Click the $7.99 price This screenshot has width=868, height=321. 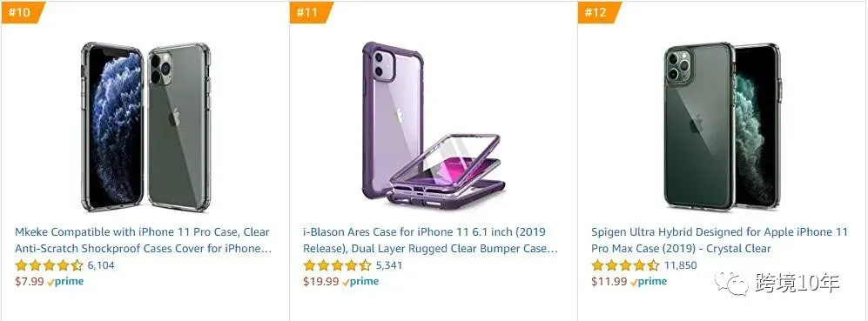click(30, 281)
